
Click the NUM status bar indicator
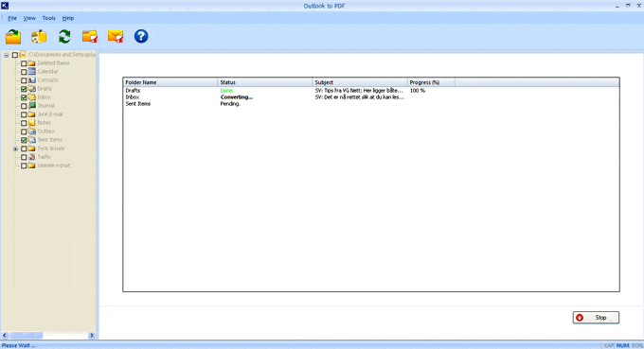[622, 346]
